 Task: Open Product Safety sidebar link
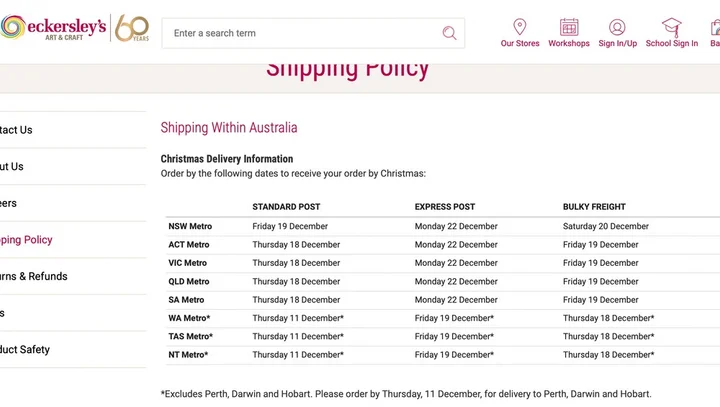25,350
